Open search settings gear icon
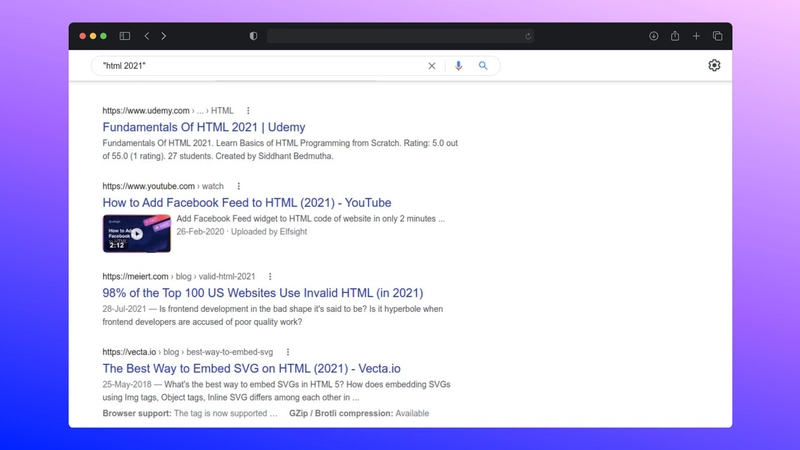This screenshot has height=450, width=800. [714, 65]
